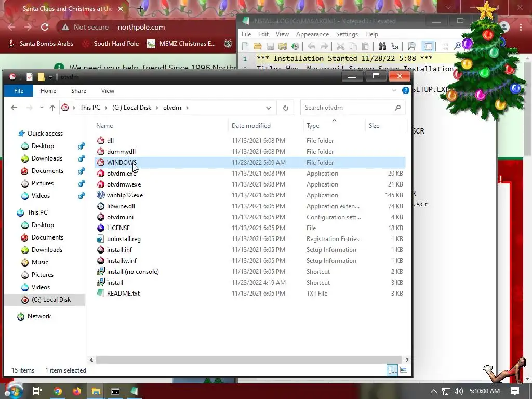Open MEMZ Christmas bookmark
532x399 pixels.
[182, 44]
